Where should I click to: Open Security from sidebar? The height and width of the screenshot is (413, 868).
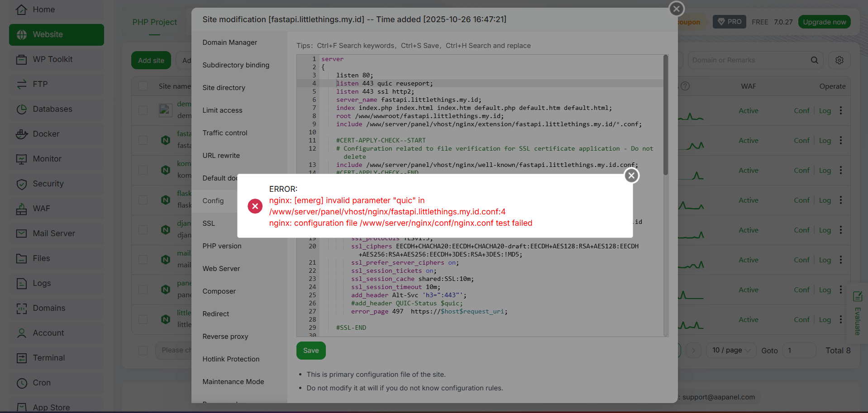tap(57, 184)
